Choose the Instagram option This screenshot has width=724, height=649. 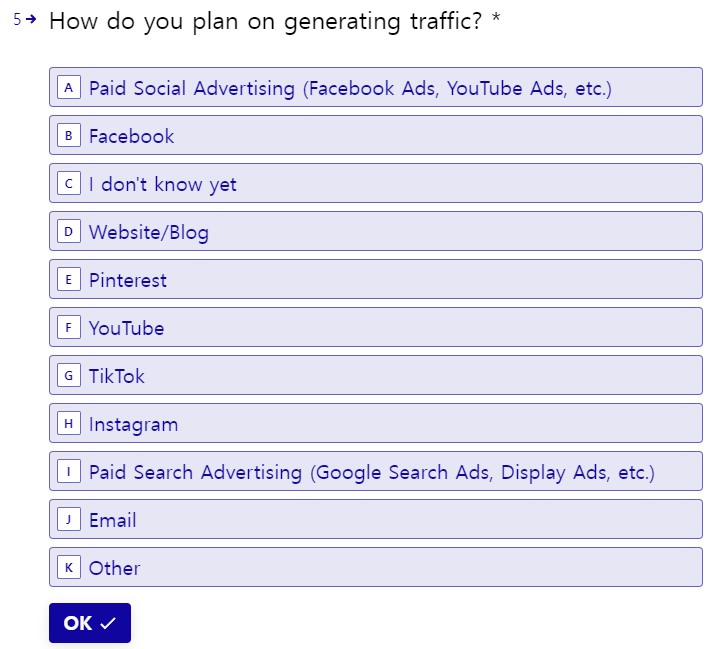pos(376,423)
